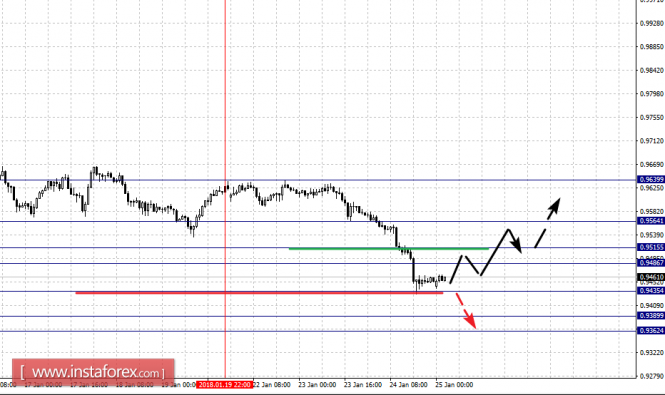Screen dimensions: 665x395
Task: Select the 0.96399 price level label
Action: pyautogui.click(x=651, y=180)
